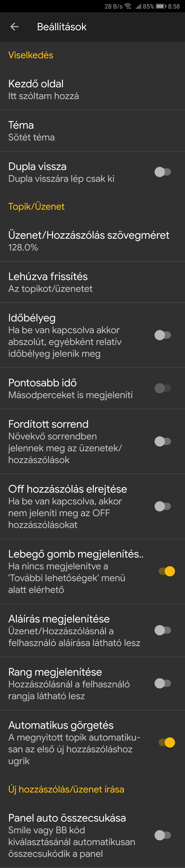This screenshot has width=185, height=868.
Task: Tap the Beállítások screen title
Action: [x=62, y=27]
